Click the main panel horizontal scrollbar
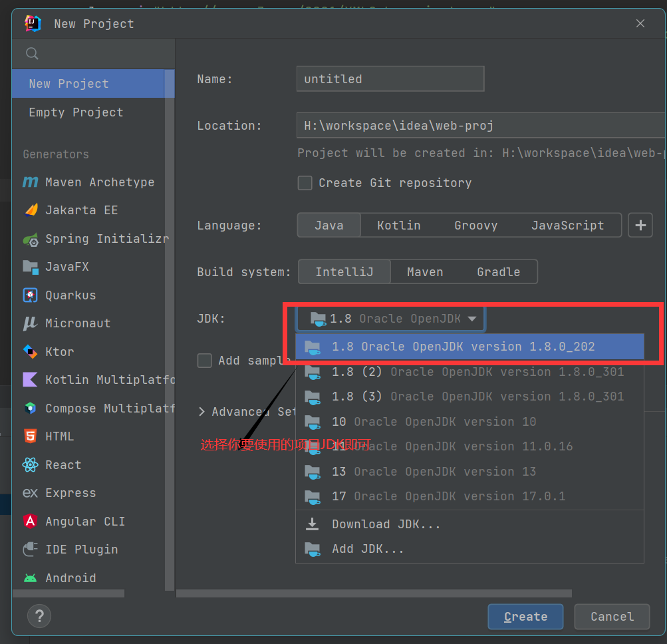Screen dimensions: 667x644 374,593
